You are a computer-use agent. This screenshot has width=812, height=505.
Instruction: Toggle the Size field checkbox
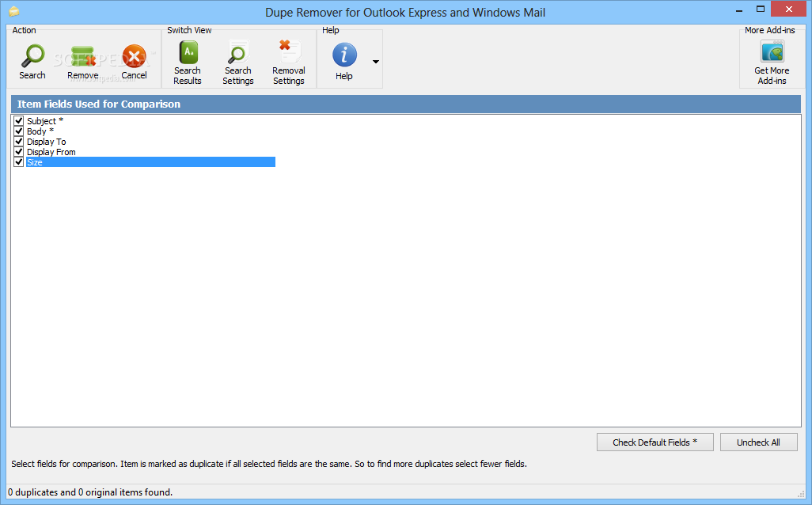[x=19, y=162]
